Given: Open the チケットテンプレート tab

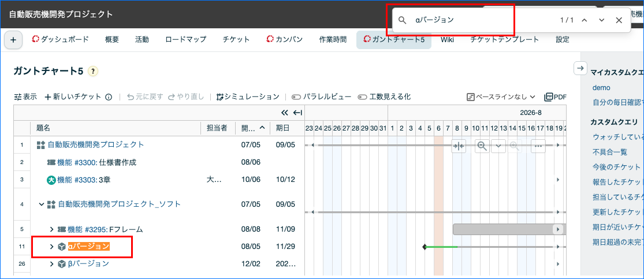Looking at the screenshot, I should click(504, 40).
